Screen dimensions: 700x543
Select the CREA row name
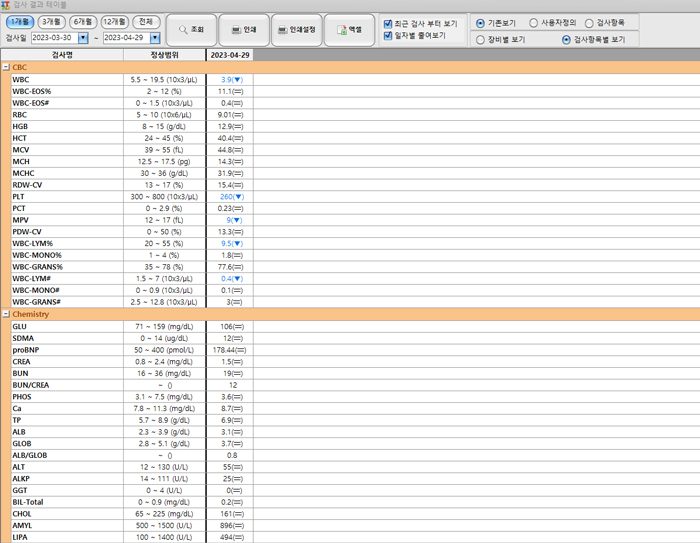click(21, 362)
